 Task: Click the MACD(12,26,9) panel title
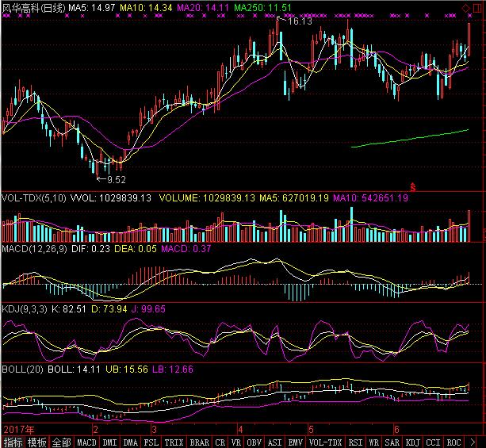(x=34, y=249)
